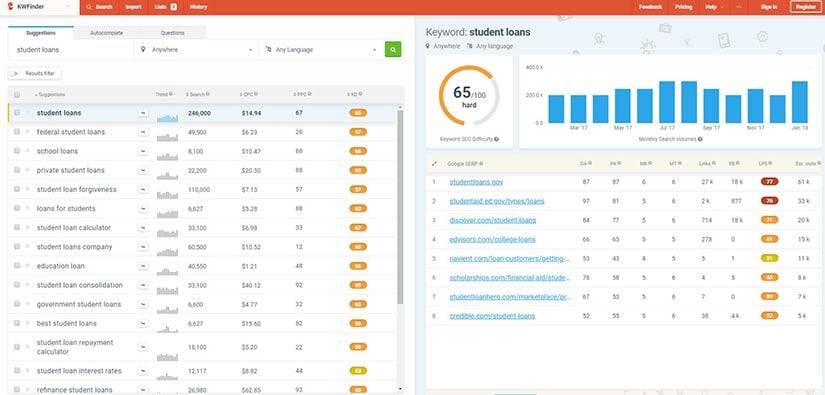Click the expand icon beside Google SERP header
This screenshot has height=395, width=825.
coord(434,164)
